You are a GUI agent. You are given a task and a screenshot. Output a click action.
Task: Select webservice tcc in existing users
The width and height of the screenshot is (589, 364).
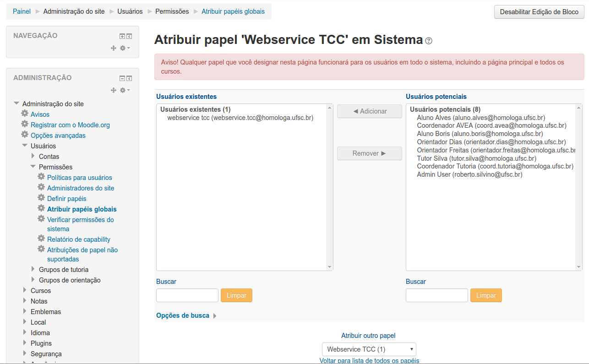click(x=240, y=118)
